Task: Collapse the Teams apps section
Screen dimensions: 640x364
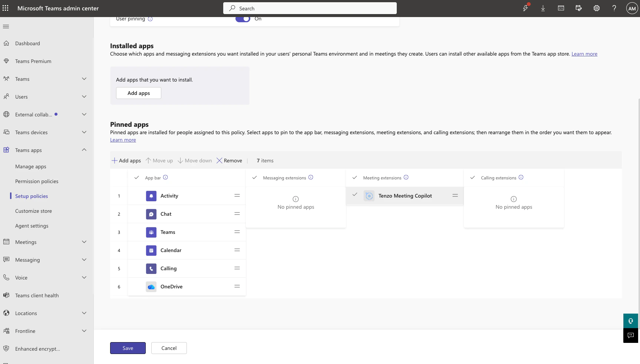Action: 84,150
